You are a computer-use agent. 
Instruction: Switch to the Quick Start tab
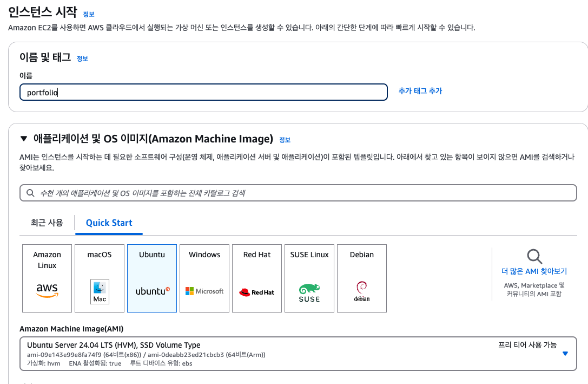coord(109,223)
